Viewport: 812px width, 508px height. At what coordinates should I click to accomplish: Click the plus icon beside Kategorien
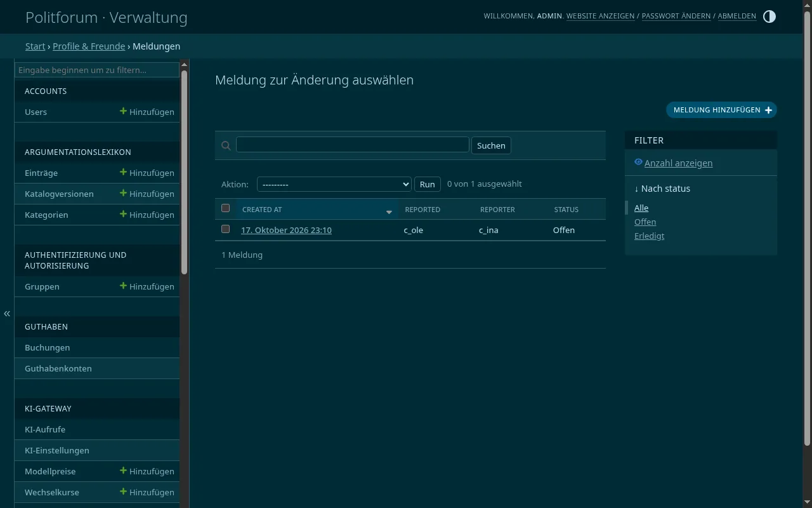123,214
